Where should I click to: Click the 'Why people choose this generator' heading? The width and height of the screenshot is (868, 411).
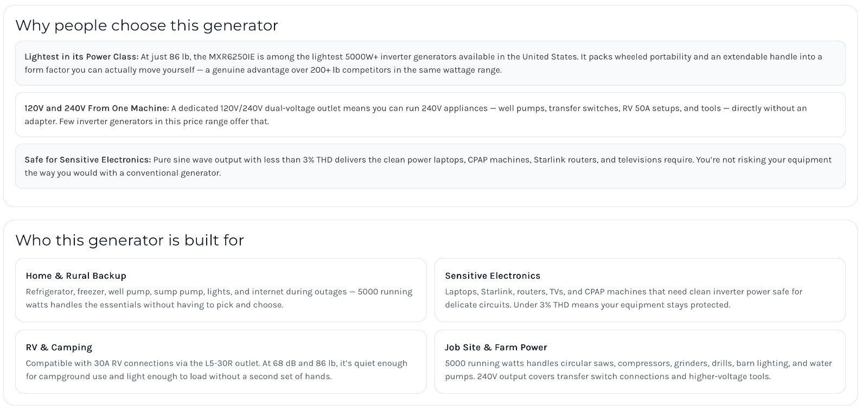146,25
